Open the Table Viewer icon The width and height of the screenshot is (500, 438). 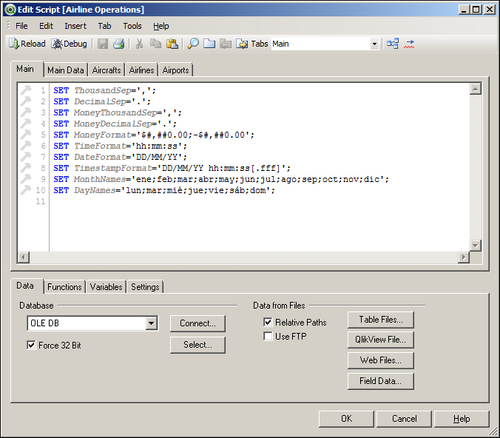coord(393,44)
